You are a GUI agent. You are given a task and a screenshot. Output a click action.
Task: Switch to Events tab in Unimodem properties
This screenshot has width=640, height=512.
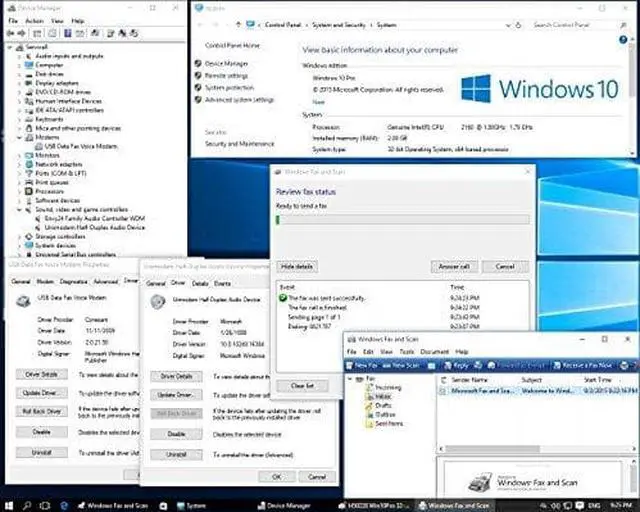click(222, 283)
